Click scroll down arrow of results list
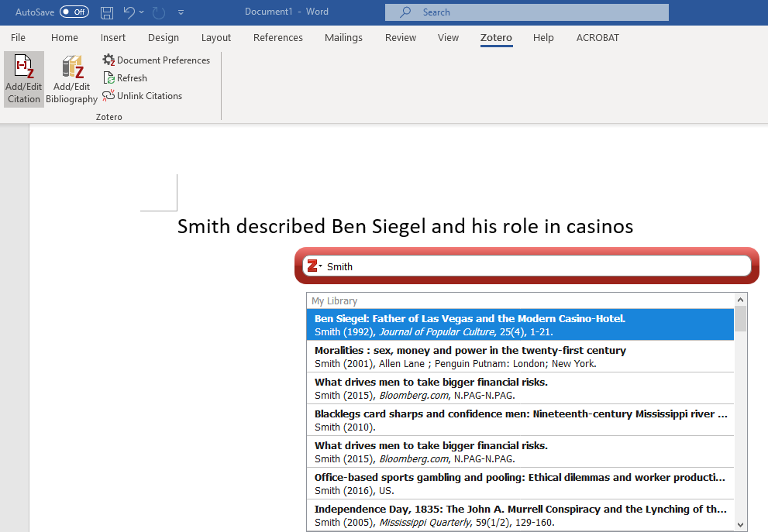Screen dimensions: 768x532 741,525
